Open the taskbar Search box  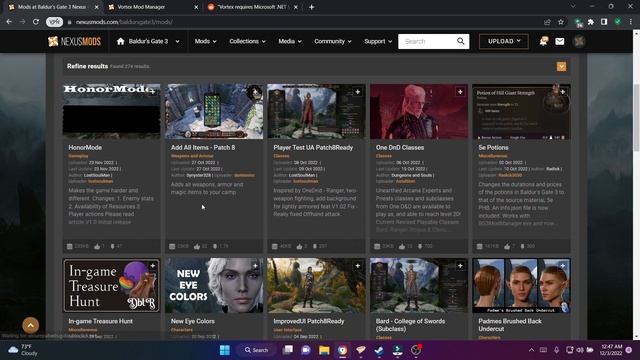(256, 350)
